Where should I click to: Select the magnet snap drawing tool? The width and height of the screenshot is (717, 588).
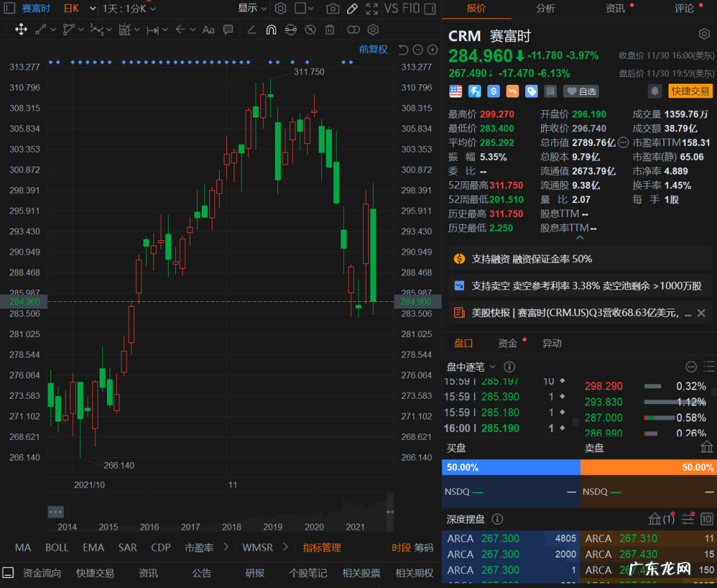tap(271, 29)
